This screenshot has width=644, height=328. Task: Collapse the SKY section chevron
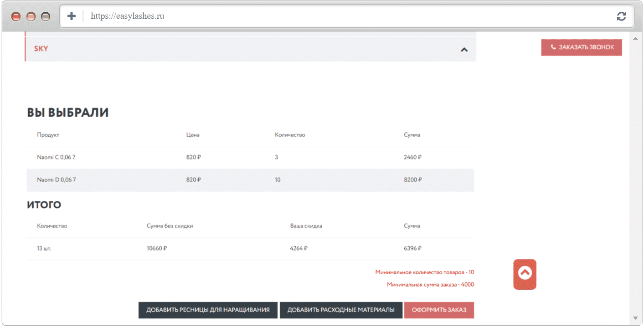tap(464, 49)
